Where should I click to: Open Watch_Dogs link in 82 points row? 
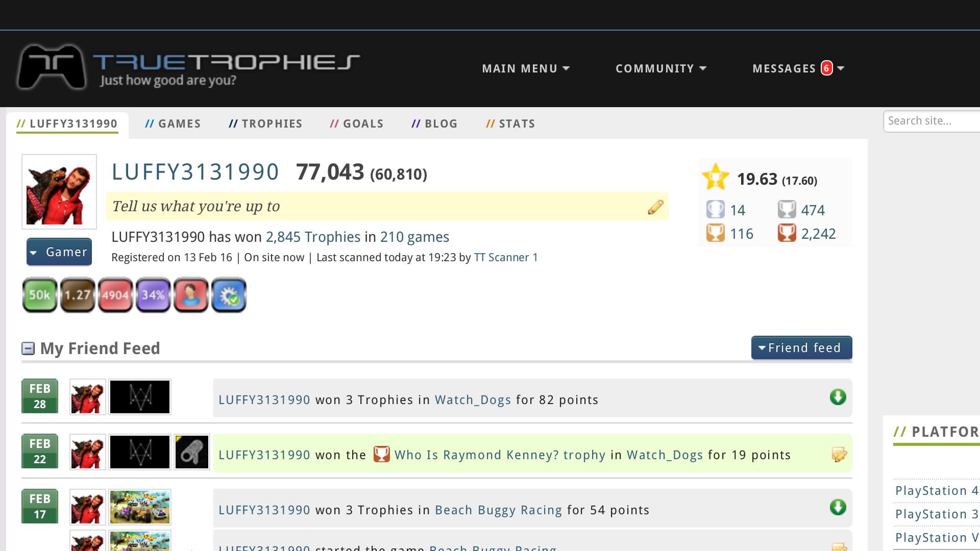coord(473,400)
